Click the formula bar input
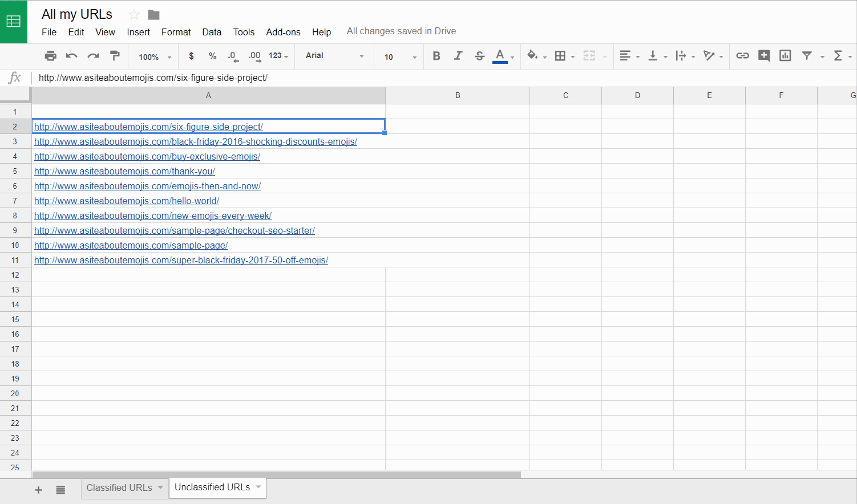 point(399,78)
